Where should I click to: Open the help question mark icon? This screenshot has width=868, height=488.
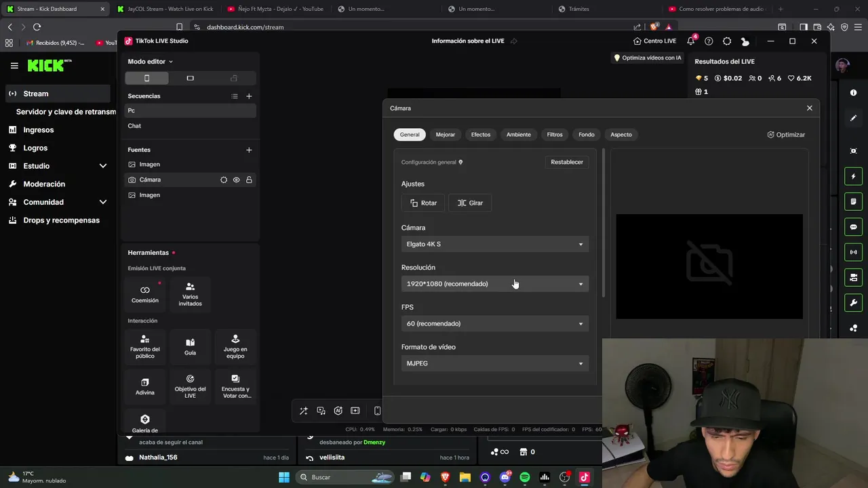(x=709, y=41)
